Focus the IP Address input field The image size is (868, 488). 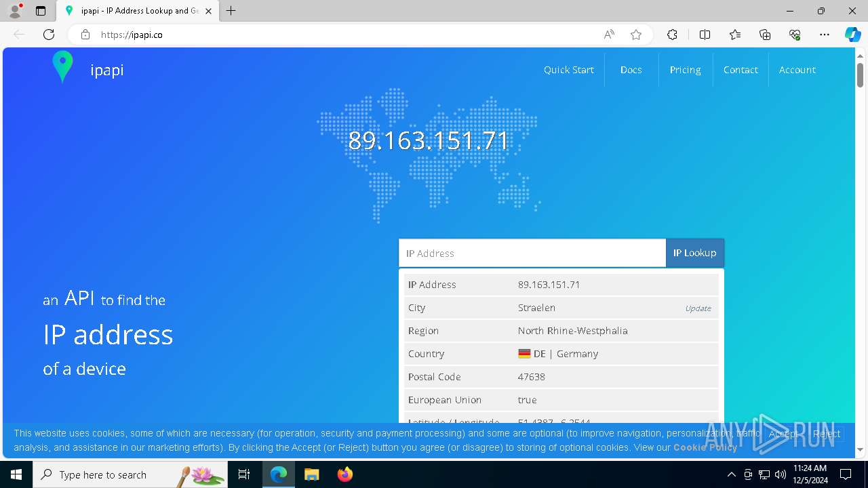[x=532, y=253]
